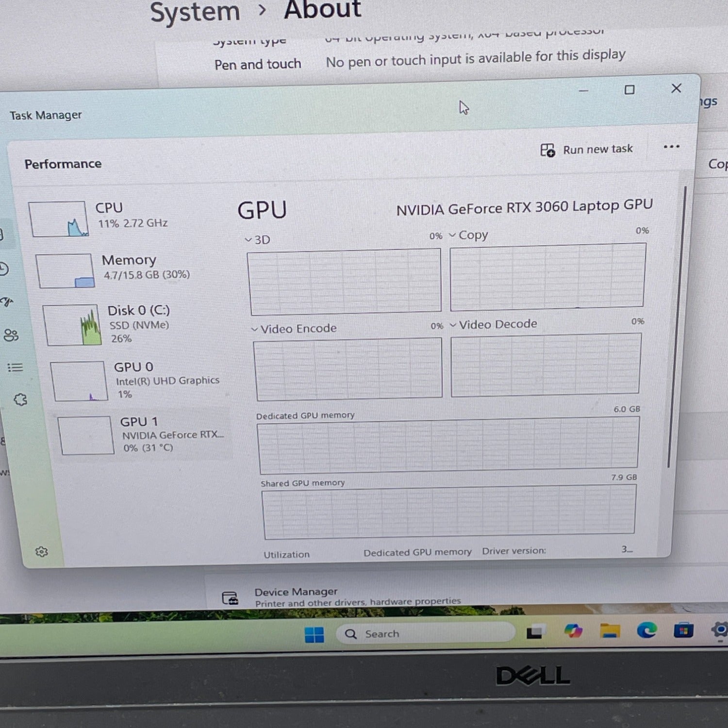Open the three-dot more options menu
The width and height of the screenshot is (728, 728).
coord(671,147)
